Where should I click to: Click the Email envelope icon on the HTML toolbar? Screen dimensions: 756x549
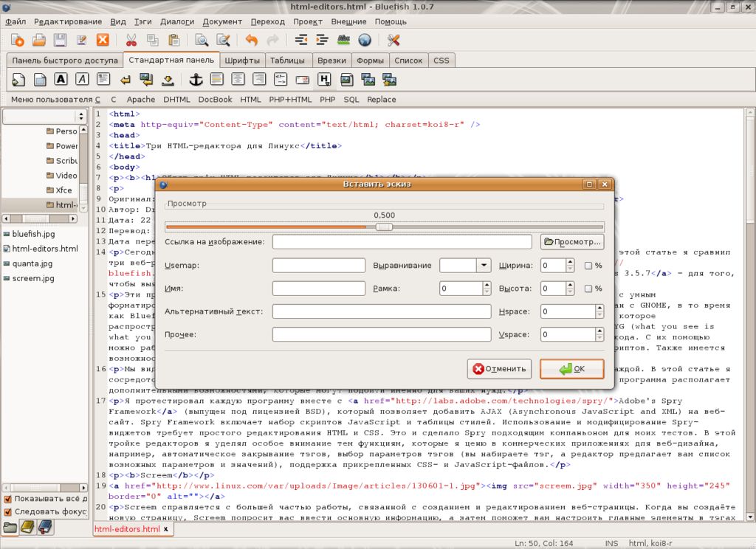tap(302, 80)
